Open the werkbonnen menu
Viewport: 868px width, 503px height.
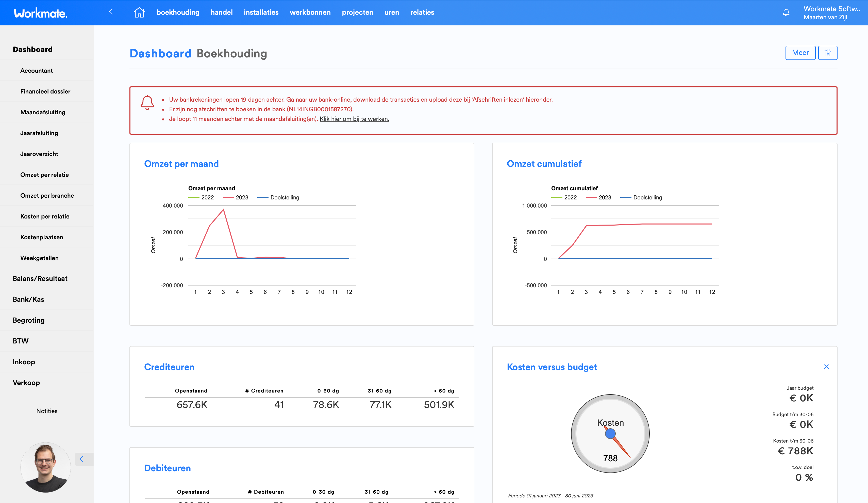tap(310, 12)
